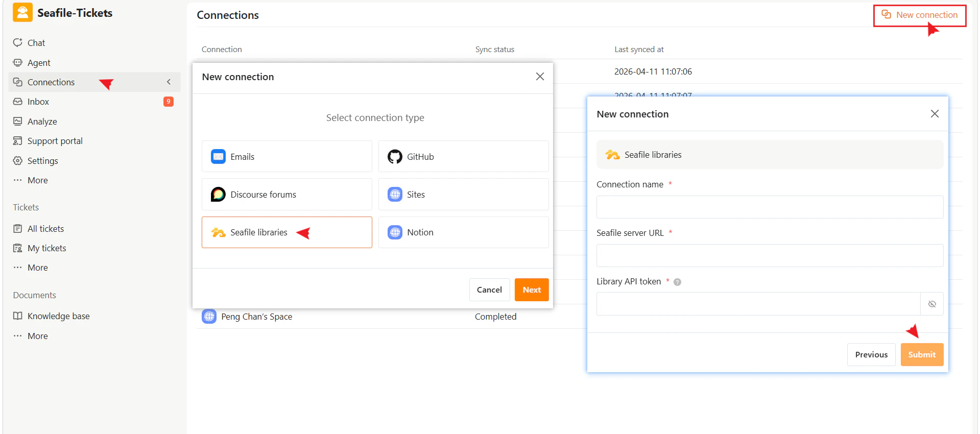Click the Peng Chan's Space globe icon
This screenshot has width=980, height=434.
coord(209,317)
